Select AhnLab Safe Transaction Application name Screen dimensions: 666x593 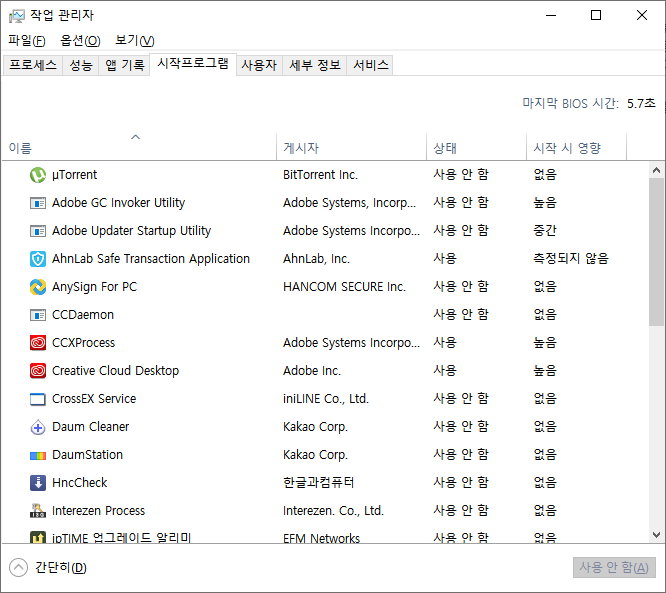pyautogui.click(x=151, y=259)
